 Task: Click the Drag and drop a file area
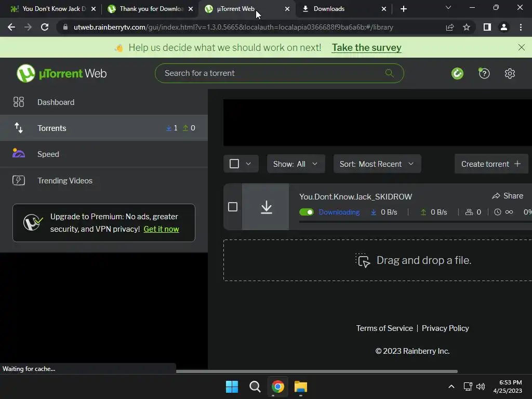click(x=378, y=260)
